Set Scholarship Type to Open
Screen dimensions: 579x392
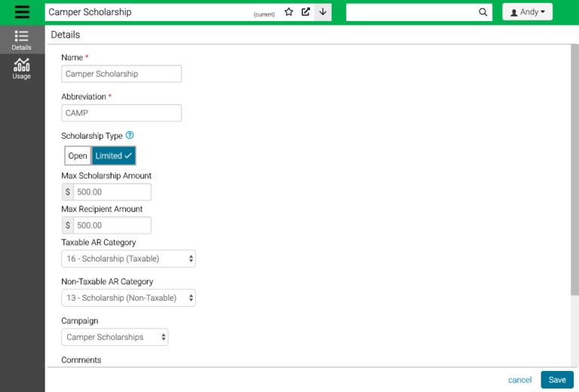pos(78,156)
